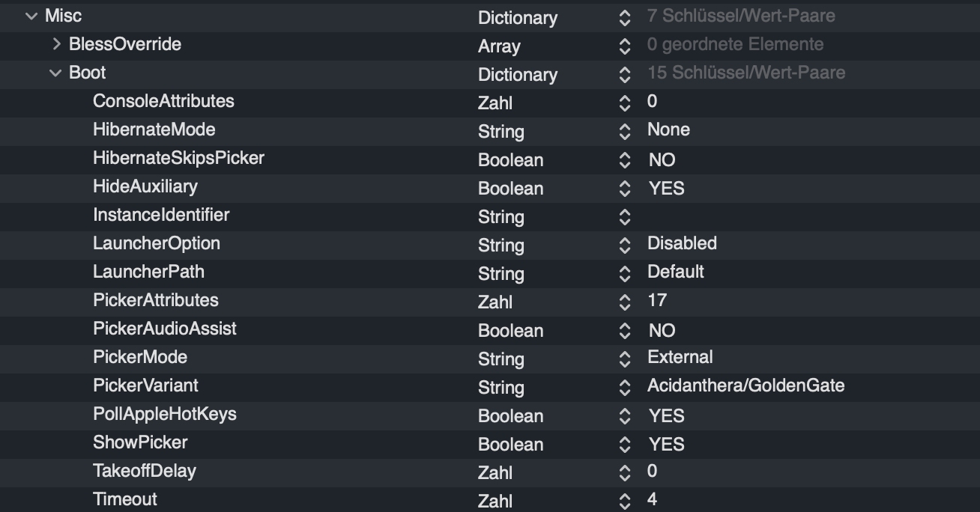Toggle HibernateSkipsPicker NO value
Viewport: 980px width, 512px height.
point(662,159)
